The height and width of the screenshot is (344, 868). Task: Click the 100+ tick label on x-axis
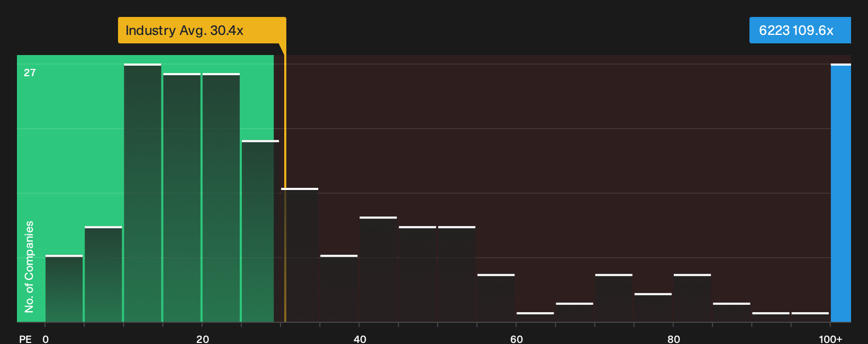[x=830, y=339]
